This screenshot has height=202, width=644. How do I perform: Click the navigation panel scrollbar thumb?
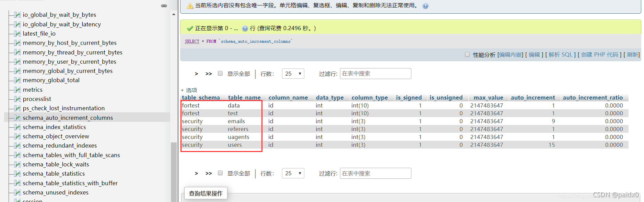click(x=174, y=172)
